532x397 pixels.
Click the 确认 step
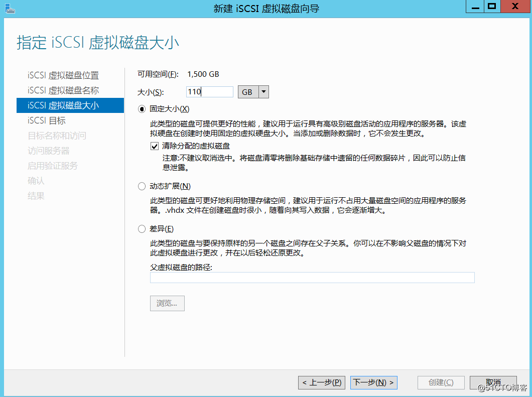point(36,181)
